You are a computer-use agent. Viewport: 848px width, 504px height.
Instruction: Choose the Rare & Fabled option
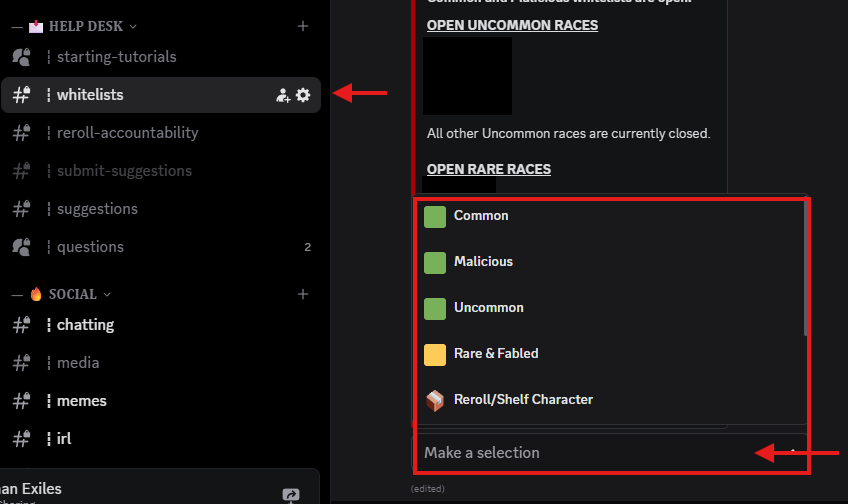(x=610, y=354)
